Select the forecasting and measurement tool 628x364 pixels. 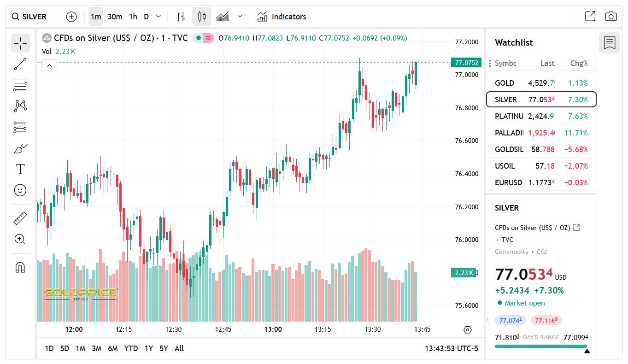(x=20, y=127)
